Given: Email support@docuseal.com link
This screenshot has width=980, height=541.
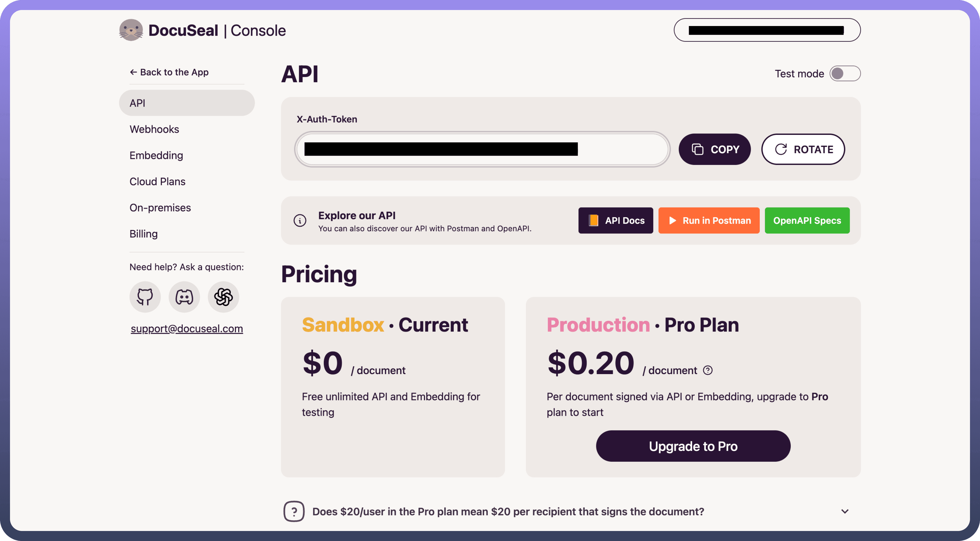Looking at the screenshot, I should (187, 329).
